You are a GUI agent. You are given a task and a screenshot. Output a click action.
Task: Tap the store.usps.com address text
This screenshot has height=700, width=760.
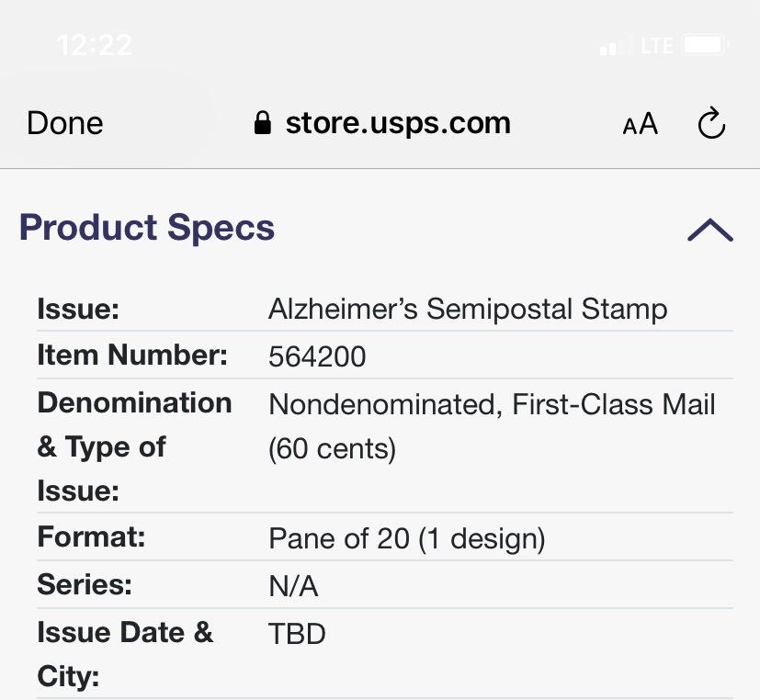tap(397, 123)
